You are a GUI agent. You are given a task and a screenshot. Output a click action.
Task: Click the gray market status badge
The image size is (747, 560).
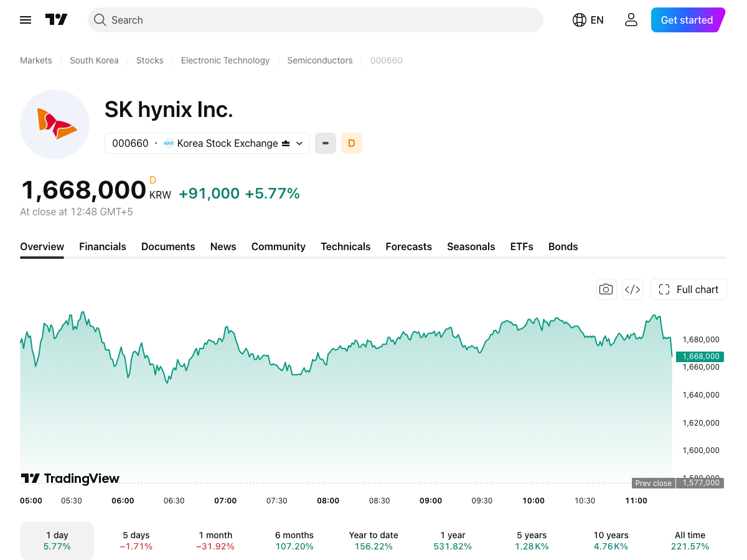click(326, 143)
